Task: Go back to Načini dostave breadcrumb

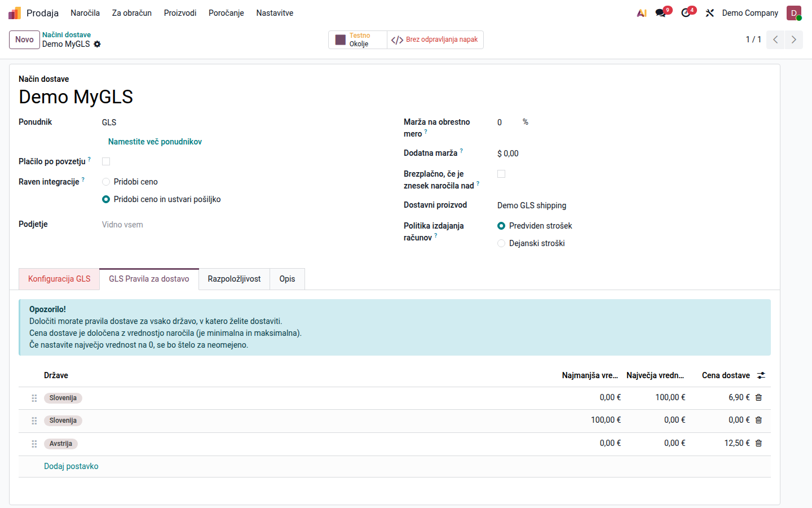Action: 67,35
